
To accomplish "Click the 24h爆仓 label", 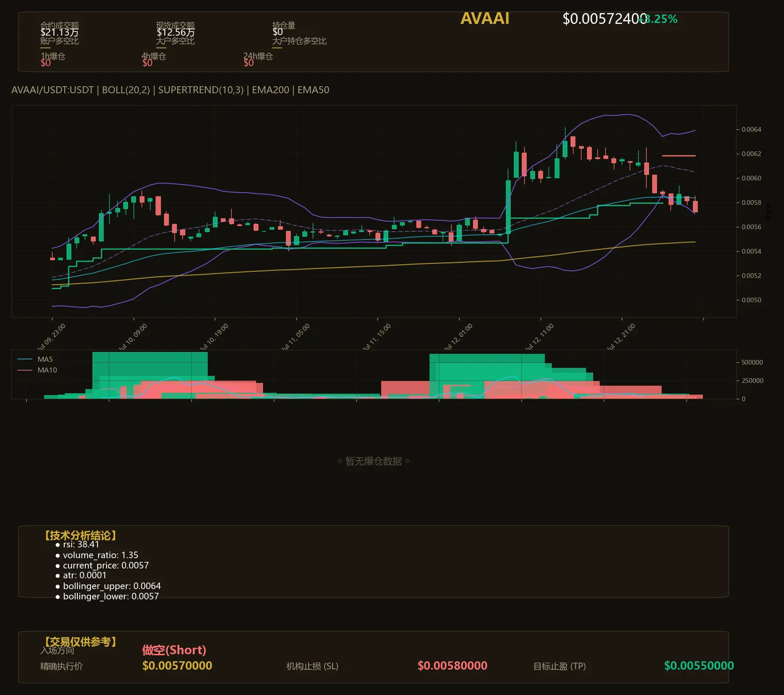I will (258, 56).
